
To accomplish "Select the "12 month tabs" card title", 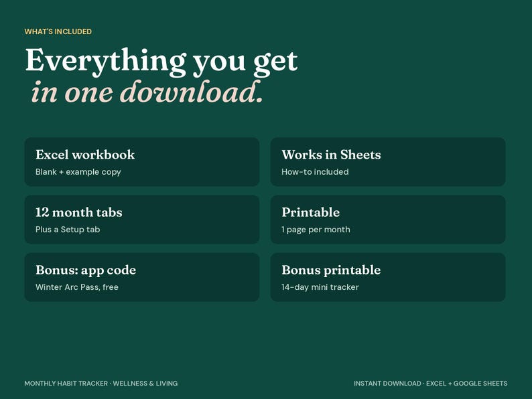I will tap(79, 212).
